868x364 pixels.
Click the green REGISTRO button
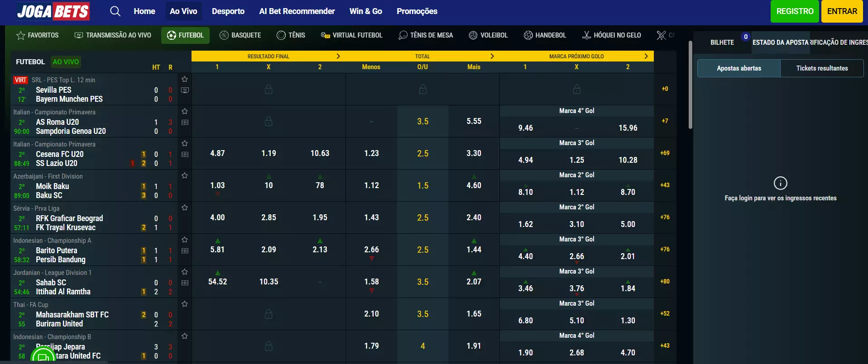coord(795,11)
